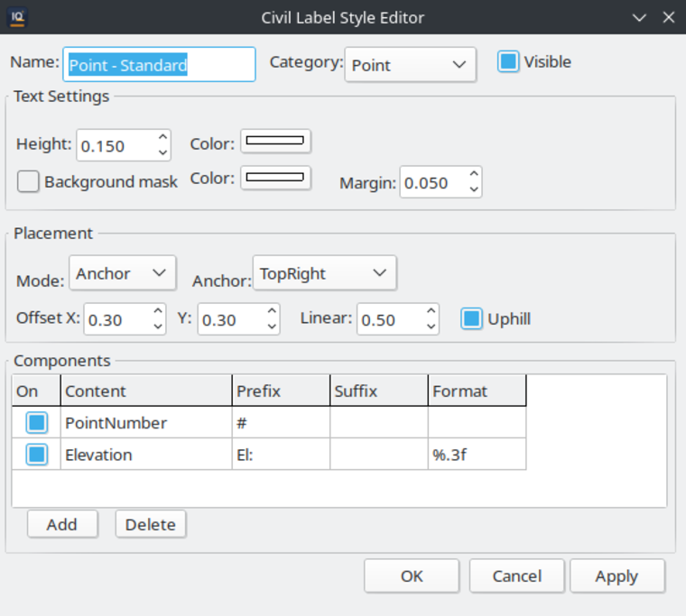Screen dimensions: 686x616
Task: Click the Name field containing Point - Standard
Action: point(159,65)
